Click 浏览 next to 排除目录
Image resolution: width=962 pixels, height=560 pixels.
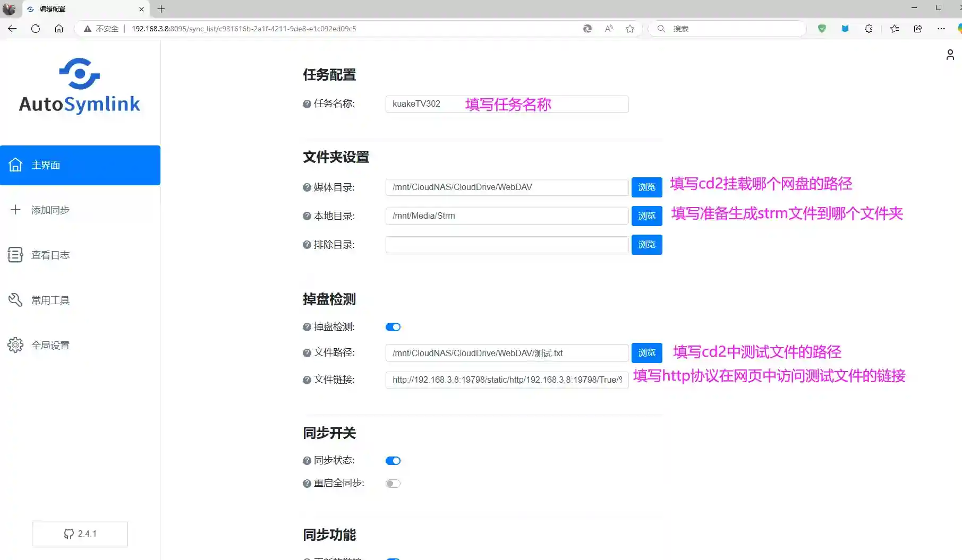pos(646,245)
